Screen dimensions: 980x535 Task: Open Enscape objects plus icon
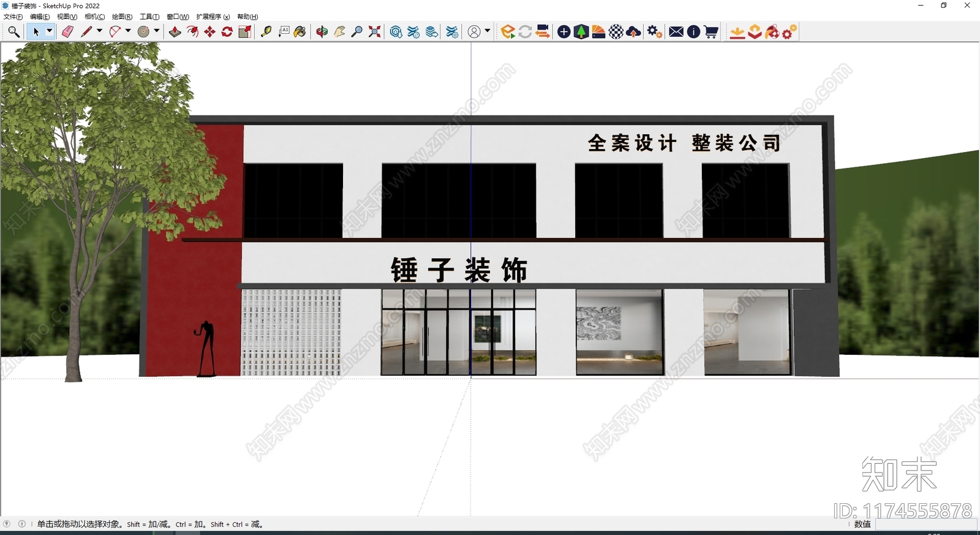[564, 32]
